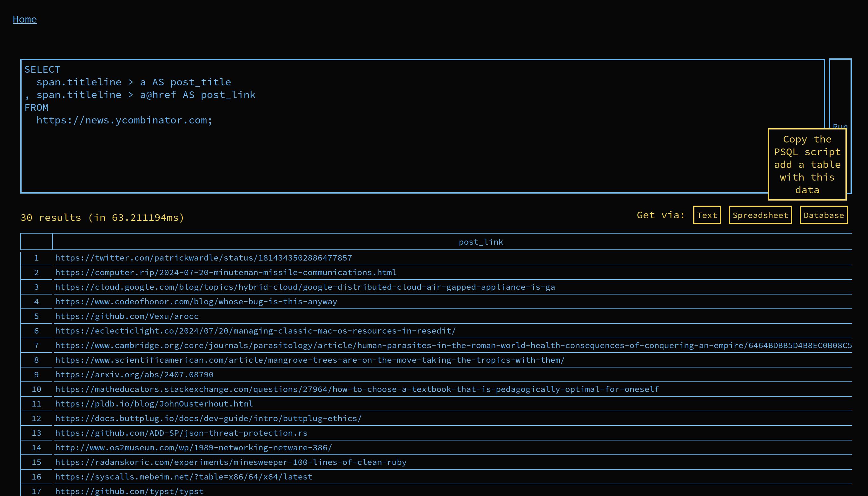The width and height of the screenshot is (868, 496).
Task: Open the scientificamerican mangrove trees link
Action: click(310, 360)
